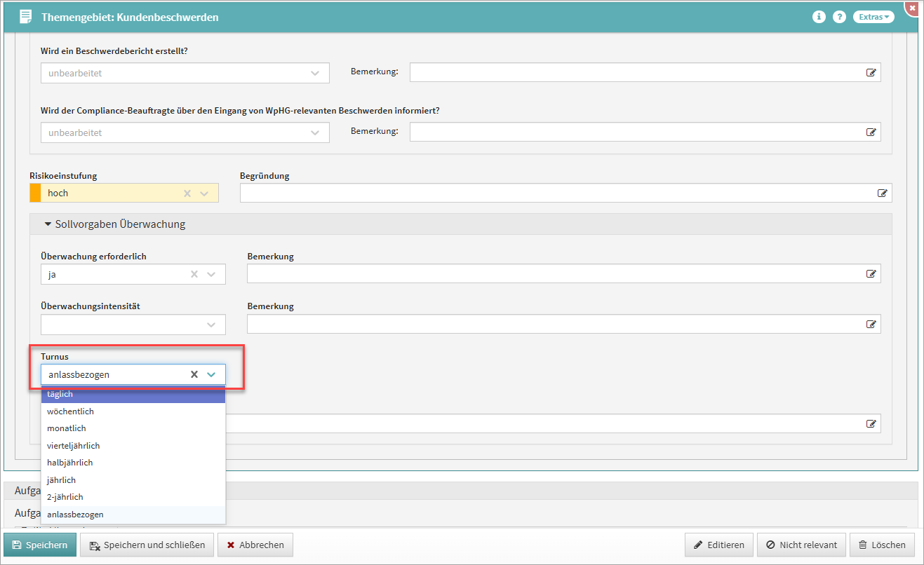
Task: Click the orange Risikoeinstufung color indicator
Action: pos(35,193)
